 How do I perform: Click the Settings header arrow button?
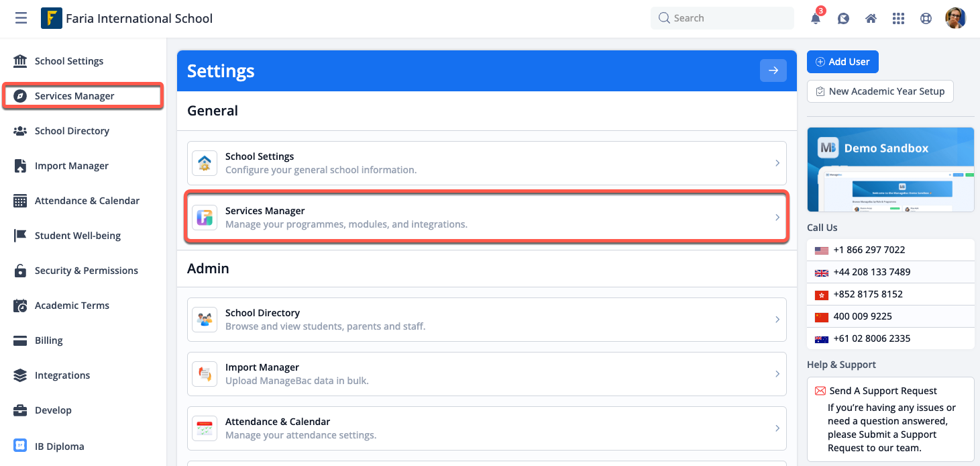773,71
